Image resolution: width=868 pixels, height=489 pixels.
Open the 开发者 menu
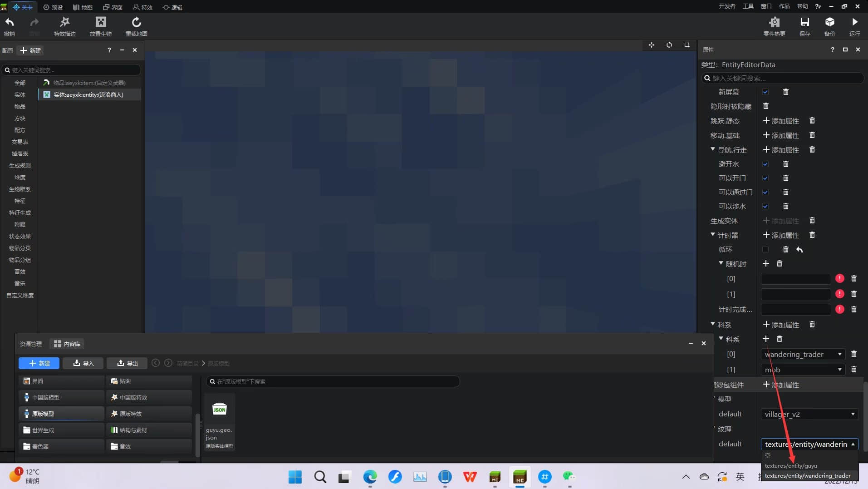coord(727,6)
